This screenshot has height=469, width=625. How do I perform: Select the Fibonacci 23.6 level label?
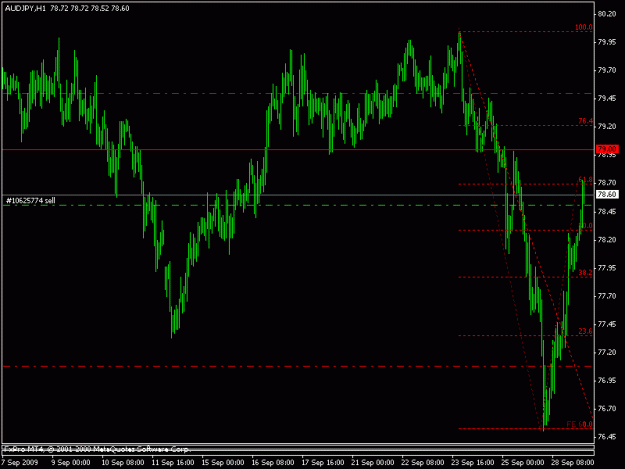(585, 331)
